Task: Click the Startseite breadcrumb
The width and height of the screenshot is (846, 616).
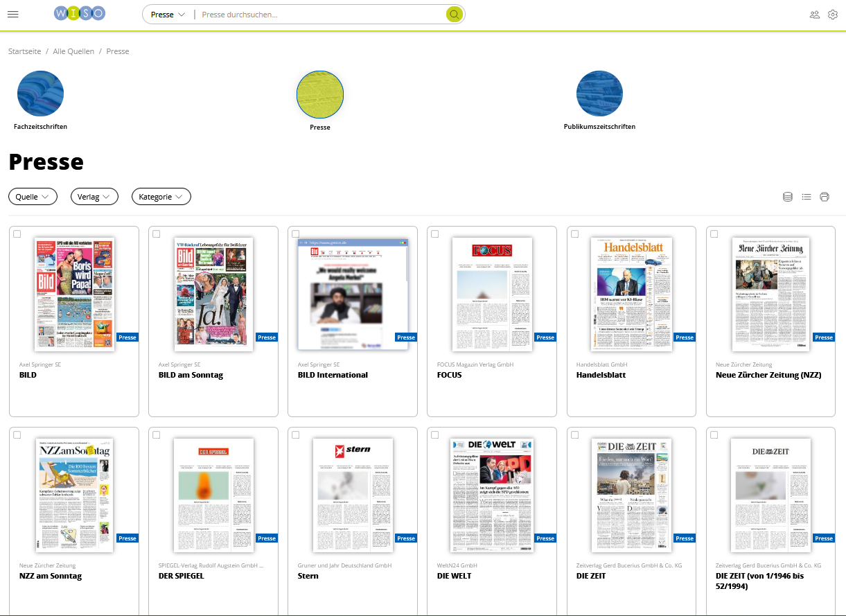Action: (24, 51)
